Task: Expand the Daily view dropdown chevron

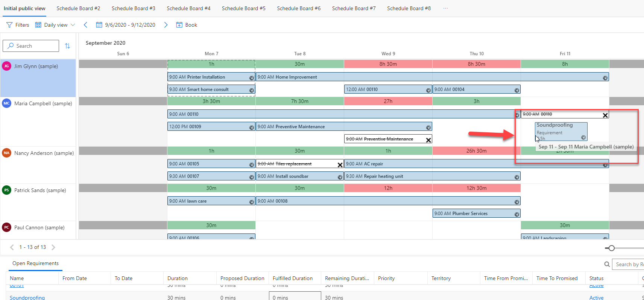Action: click(x=73, y=25)
